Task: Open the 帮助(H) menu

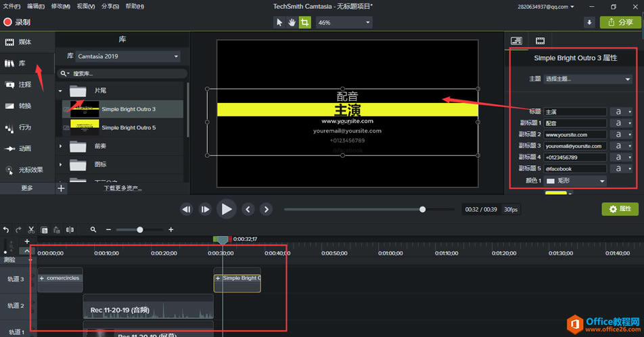Action: click(135, 6)
